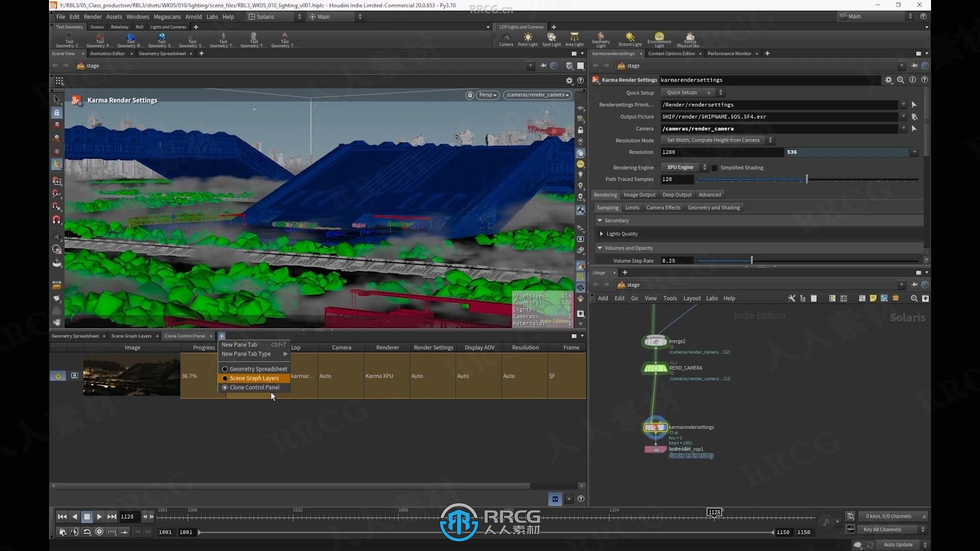The image size is (980, 551).
Task: Click the render preview thumbnail image
Action: tap(132, 376)
